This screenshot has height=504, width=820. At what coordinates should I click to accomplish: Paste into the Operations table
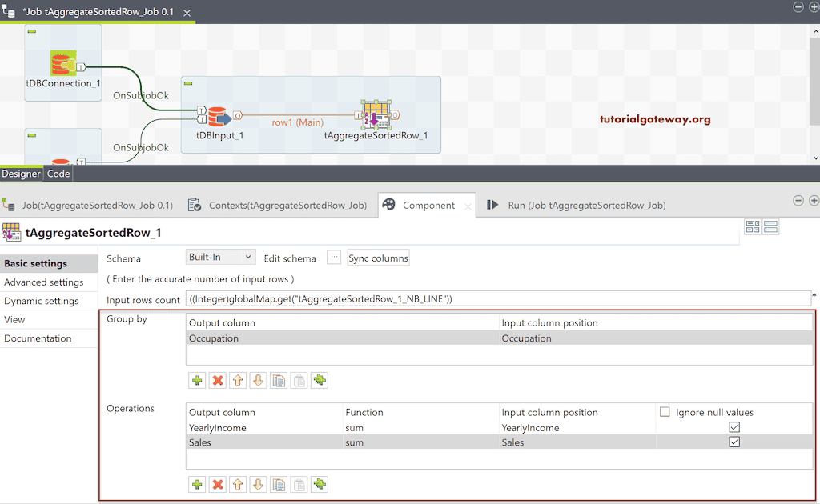pos(299,484)
